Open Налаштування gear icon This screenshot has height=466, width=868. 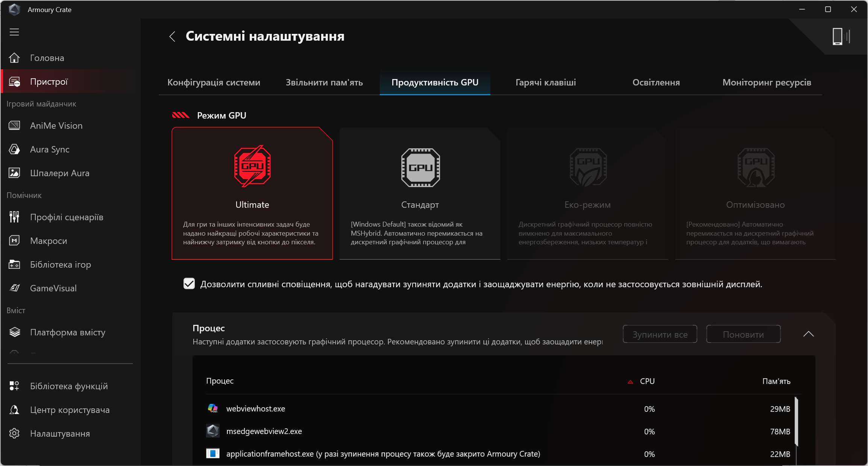(x=14, y=433)
